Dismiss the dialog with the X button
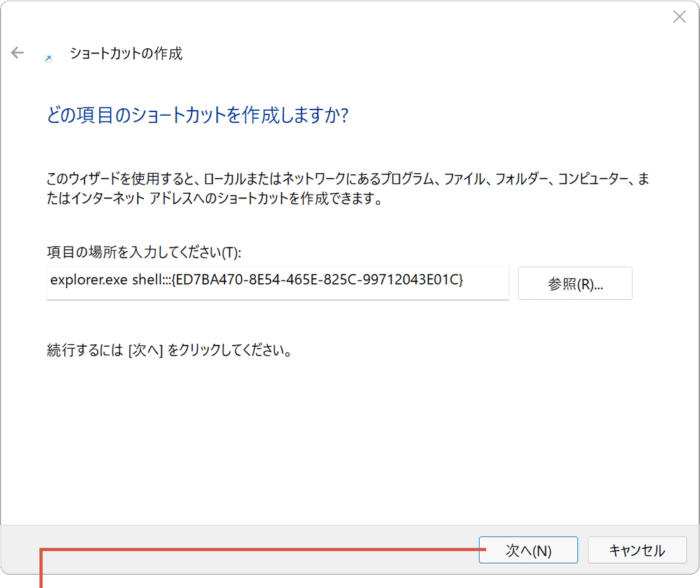Image resolution: width=700 pixels, height=588 pixels. click(x=680, y=17)
